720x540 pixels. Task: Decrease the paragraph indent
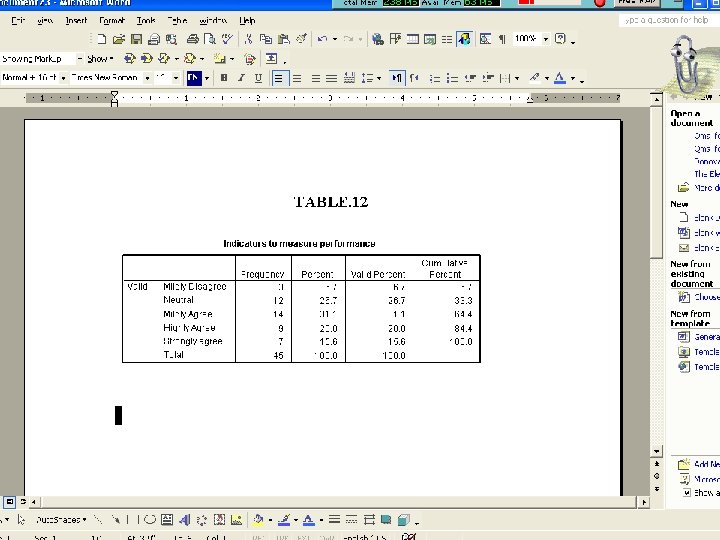(470, 78)
